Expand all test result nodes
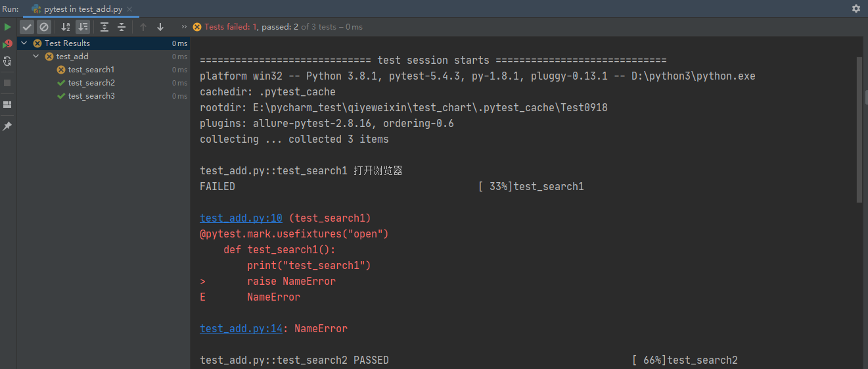 pyautogui.click(x=104, y=27)
